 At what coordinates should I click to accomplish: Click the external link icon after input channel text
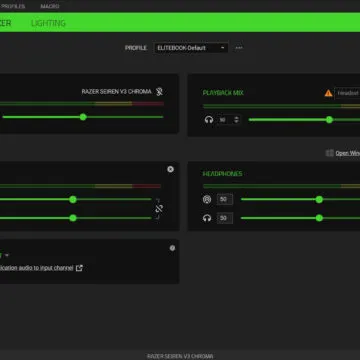[79, 268]
